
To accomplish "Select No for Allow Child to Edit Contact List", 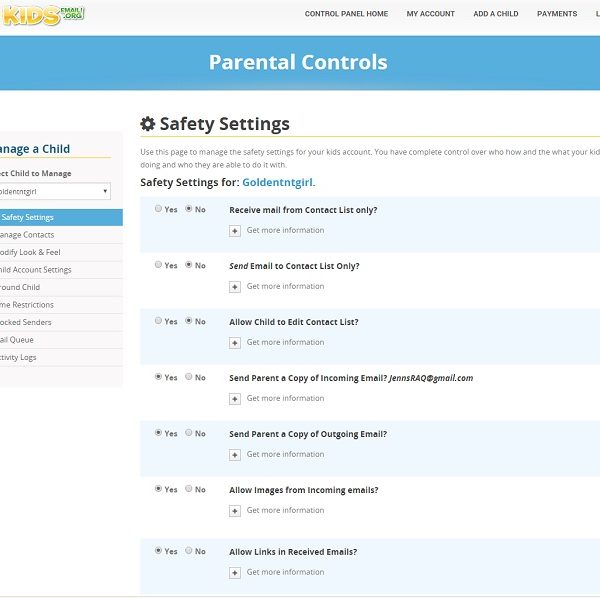I will pyautogui.click(x=189, y=321).
